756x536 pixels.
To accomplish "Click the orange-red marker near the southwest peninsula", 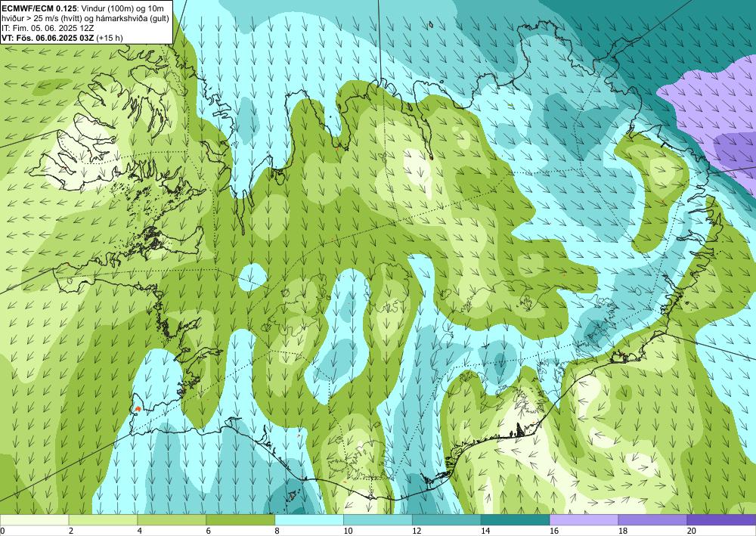I will [x=138, y=408].
